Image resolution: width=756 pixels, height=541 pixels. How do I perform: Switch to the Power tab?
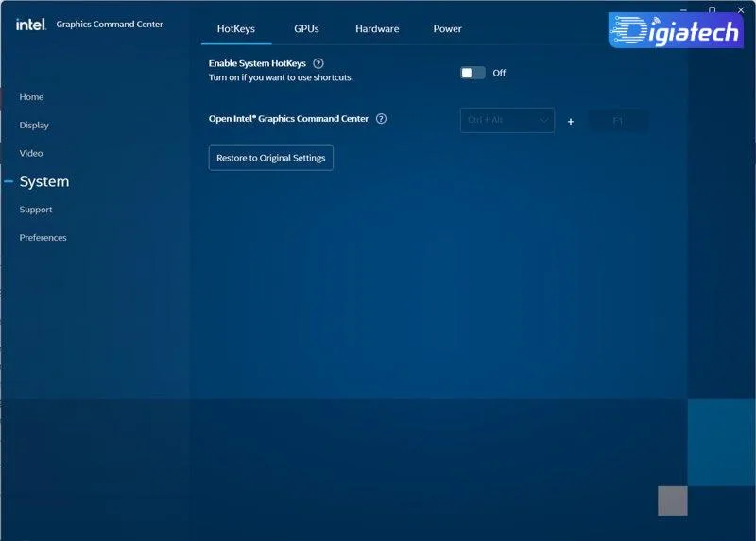tap(447, 29)
